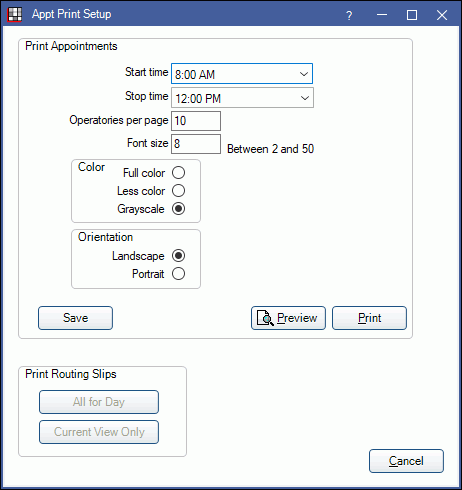Cancel the print setup dialog
The height and width of the screenshot is (490, 462).
[406, 461]
